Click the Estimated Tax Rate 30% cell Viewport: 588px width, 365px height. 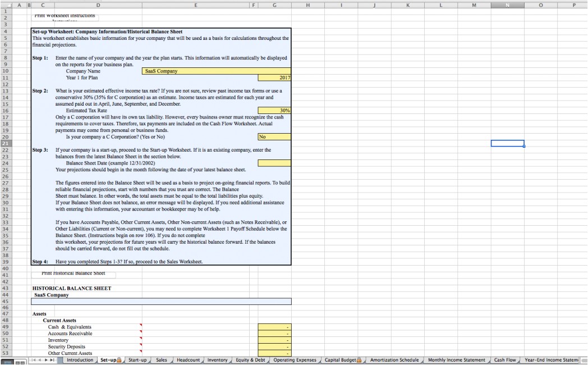(x=274, y=111)
